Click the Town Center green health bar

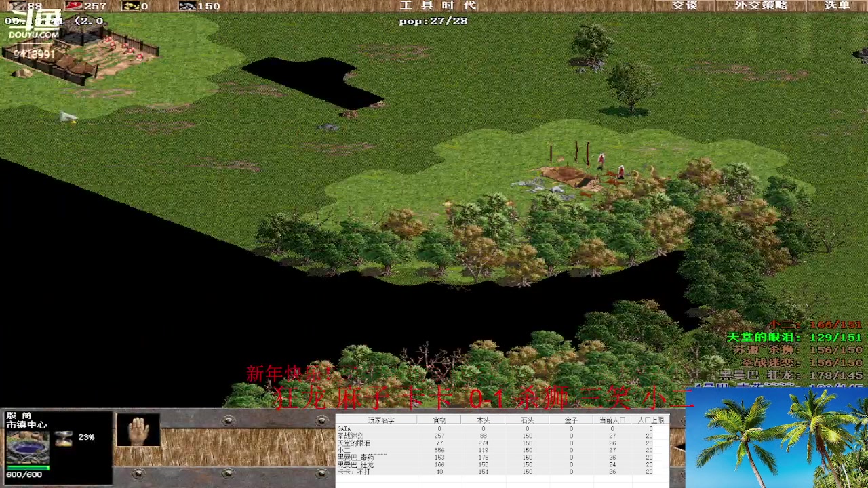coord(28,468)
